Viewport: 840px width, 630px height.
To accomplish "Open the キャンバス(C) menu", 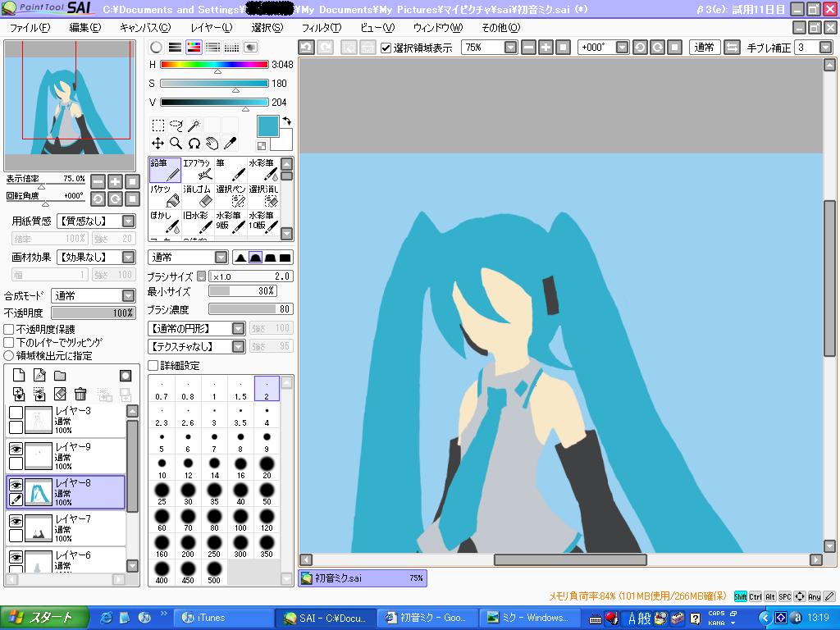I will [x=145, y=27].
